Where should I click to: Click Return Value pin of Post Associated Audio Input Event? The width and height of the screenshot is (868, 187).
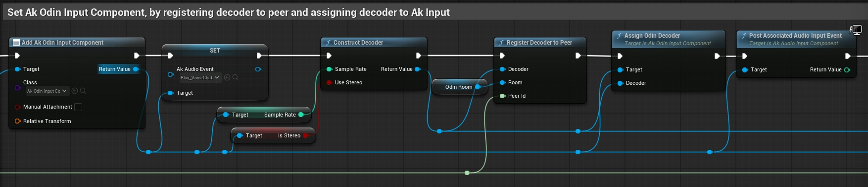point(847,69)
